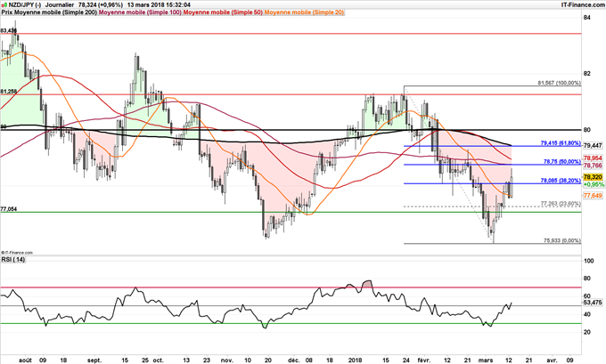
Task: Click the IT-Finance.com copyright text
Action: tap(17, 253)
